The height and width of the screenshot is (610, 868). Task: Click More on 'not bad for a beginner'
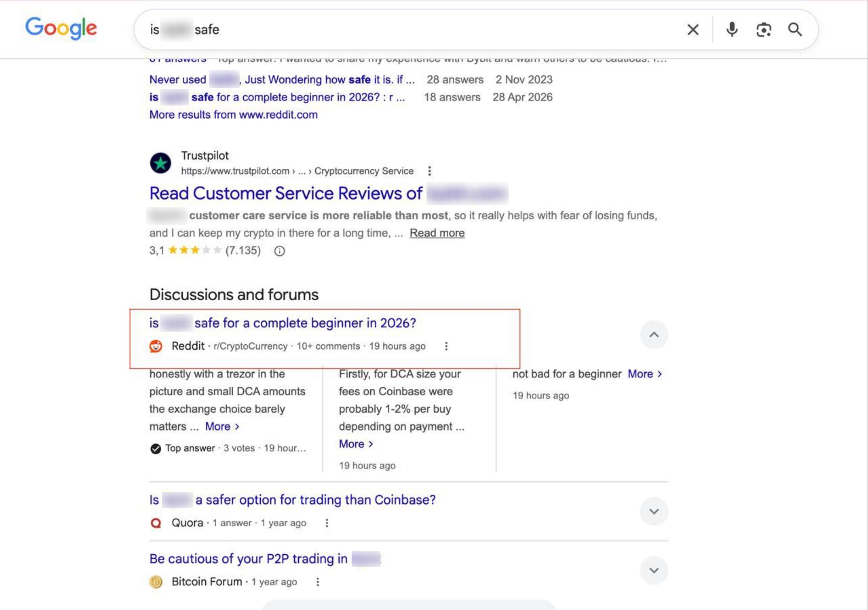click(x=645, y=374)
